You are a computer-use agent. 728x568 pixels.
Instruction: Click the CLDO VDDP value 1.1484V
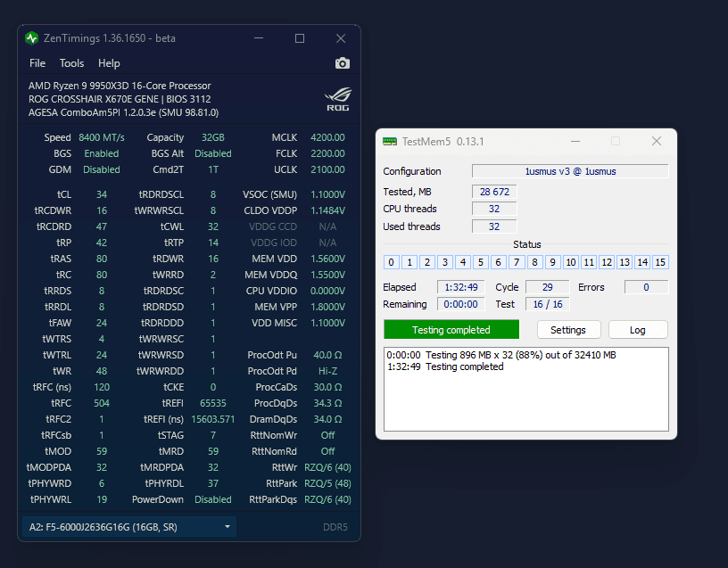[327, 210]
